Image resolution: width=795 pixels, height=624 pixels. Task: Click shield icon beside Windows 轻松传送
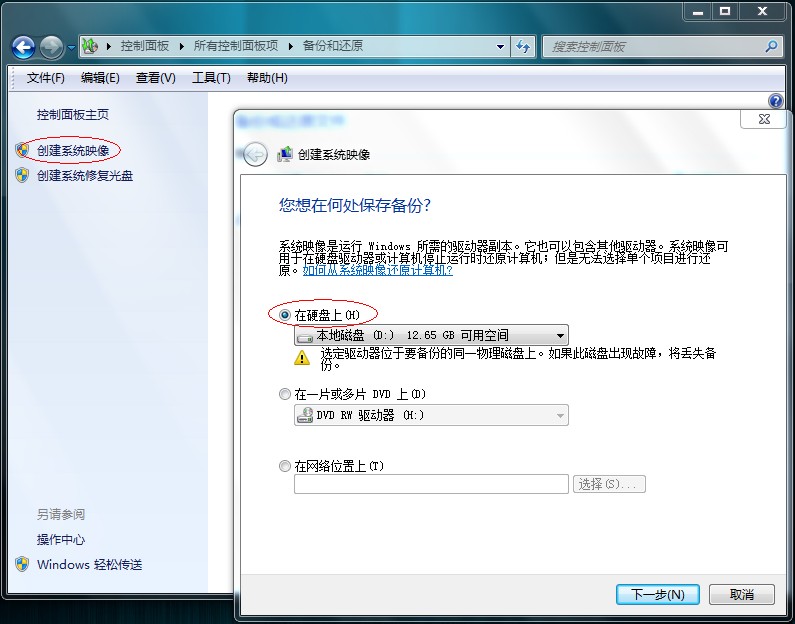coord(22,564)
